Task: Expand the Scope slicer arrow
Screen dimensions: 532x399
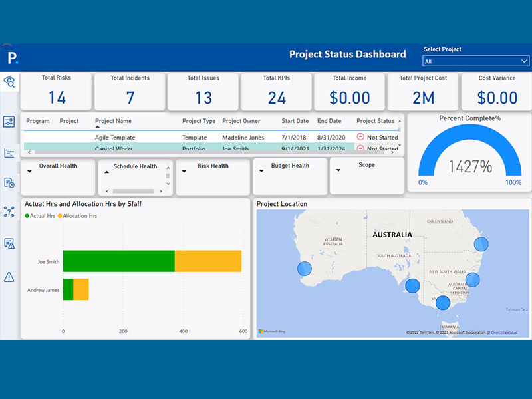Action: click(338, 170)
